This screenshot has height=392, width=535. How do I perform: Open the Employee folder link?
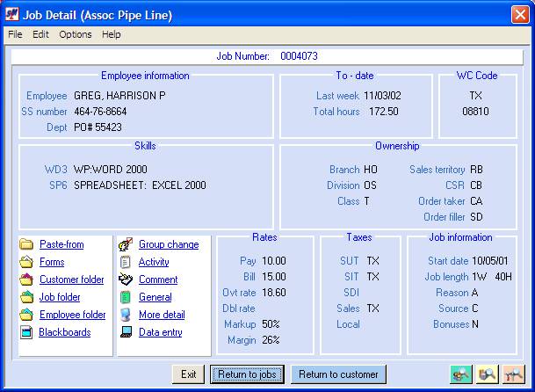point(72,315)
